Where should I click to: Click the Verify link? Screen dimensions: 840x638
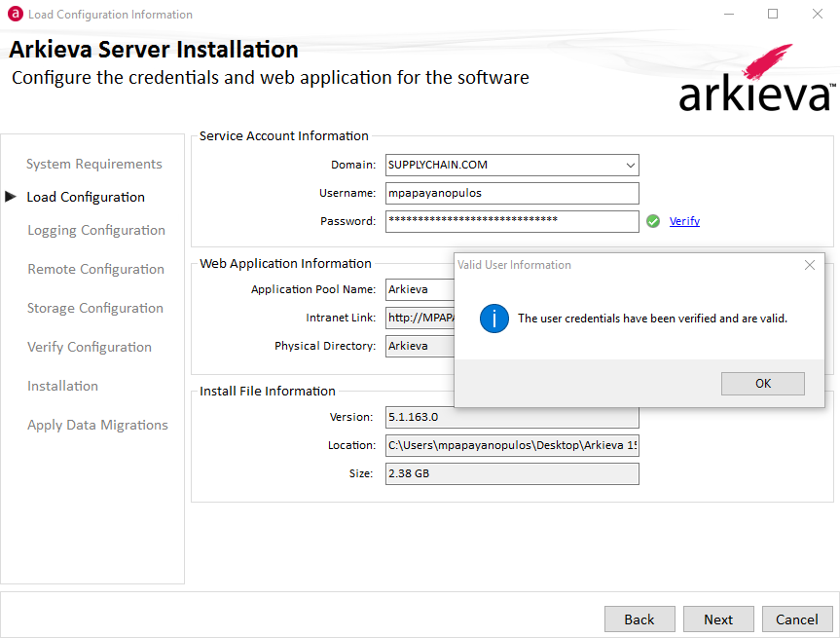click(x=684, y=221)
